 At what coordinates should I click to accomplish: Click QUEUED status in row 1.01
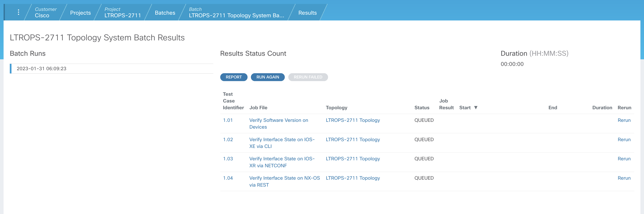click(x=424, y=120)
